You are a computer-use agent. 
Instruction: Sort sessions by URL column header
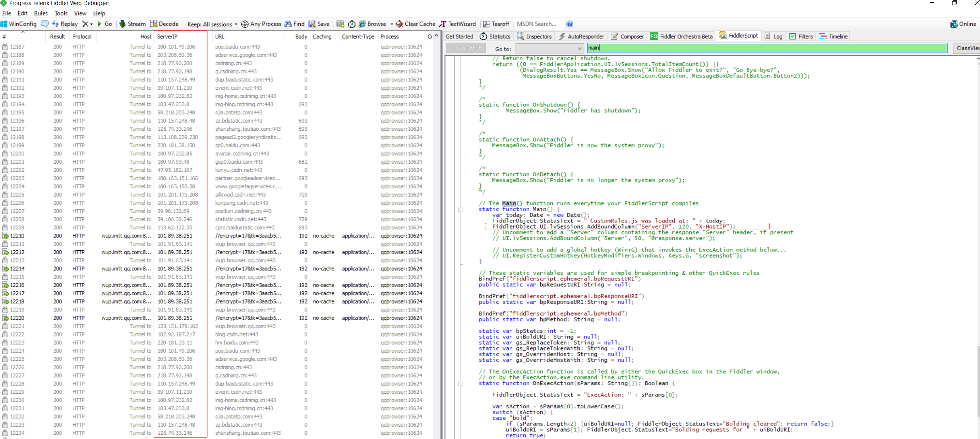pos(248,36)
